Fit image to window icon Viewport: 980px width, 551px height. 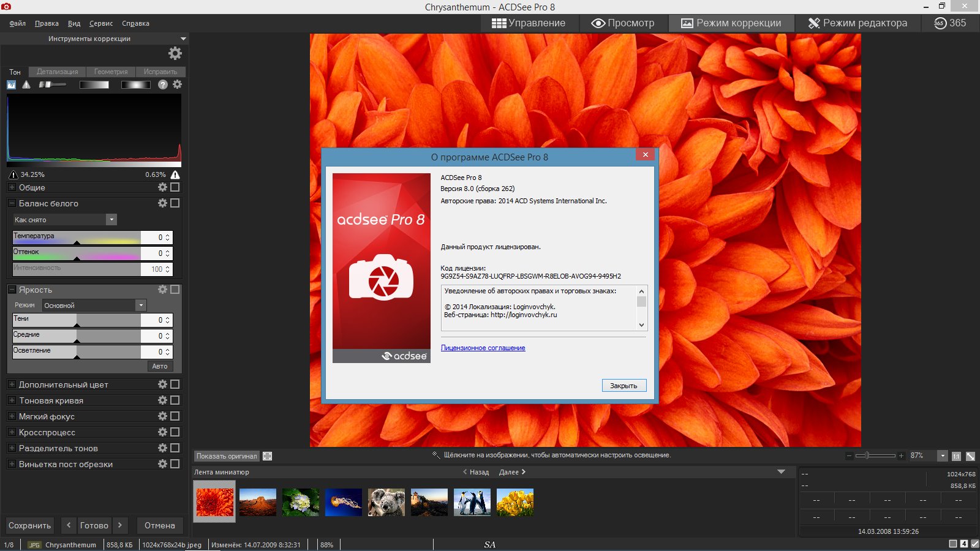(x=970, y=456)
